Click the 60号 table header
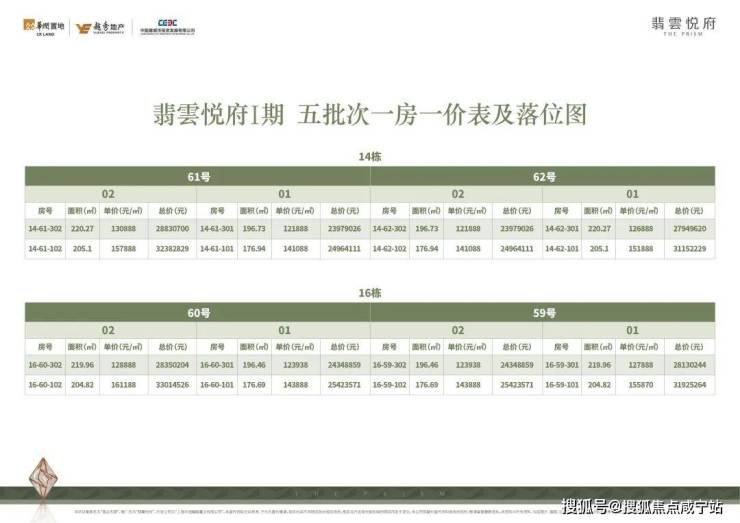Screen dimensions: 740x523 pos(198,313)
